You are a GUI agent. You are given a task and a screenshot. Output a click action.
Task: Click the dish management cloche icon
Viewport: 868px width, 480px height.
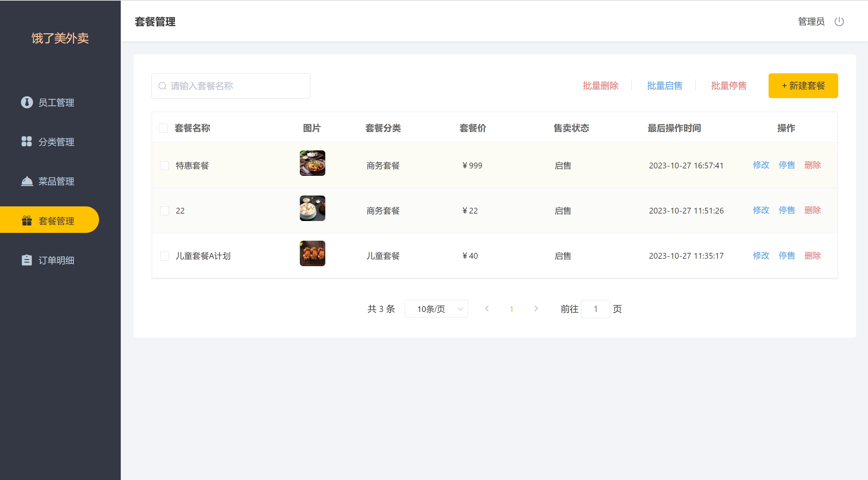tap(27, 181)
